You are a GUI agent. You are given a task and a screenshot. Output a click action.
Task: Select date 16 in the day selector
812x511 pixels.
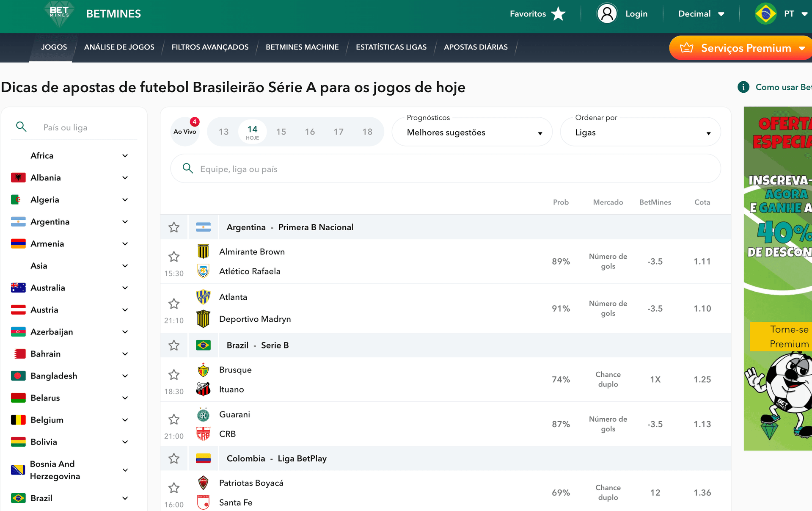310,132
